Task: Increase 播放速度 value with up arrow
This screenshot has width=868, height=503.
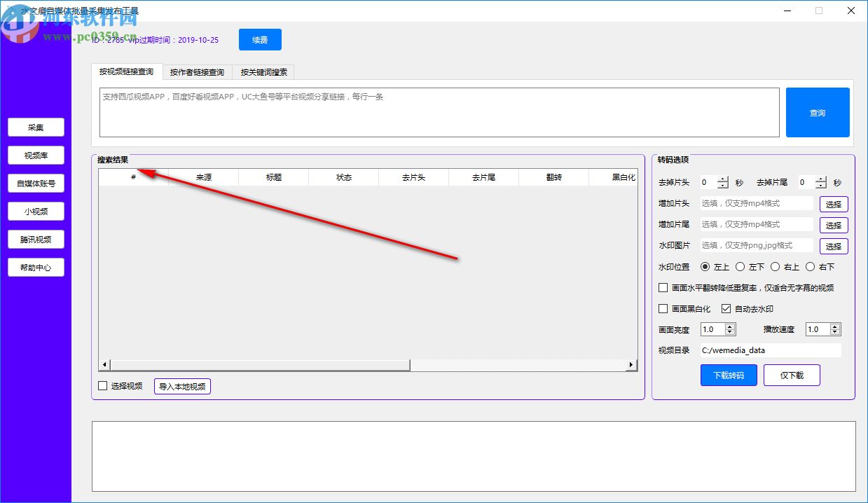Action: (x=836, y=326)
